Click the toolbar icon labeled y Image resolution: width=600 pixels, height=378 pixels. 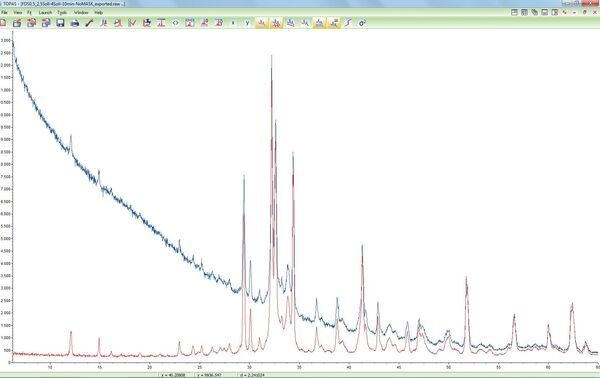point(247,23)
